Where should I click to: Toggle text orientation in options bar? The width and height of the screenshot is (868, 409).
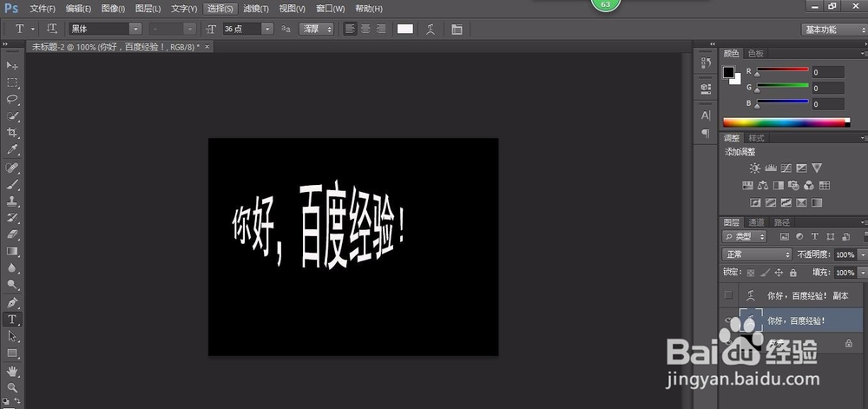coord(52,29)
